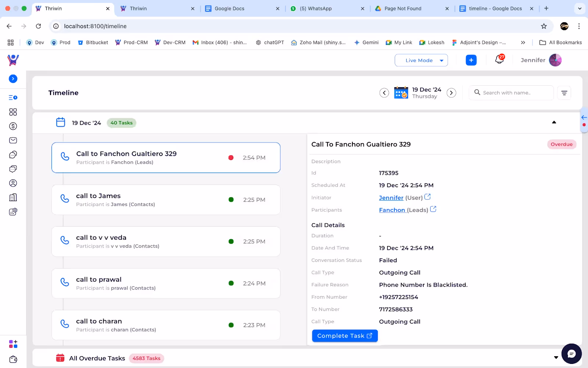Viewport: 588px width, 368px height.
Task: Expand the sidebar with the blue arrow button
Action: point(13,79)
